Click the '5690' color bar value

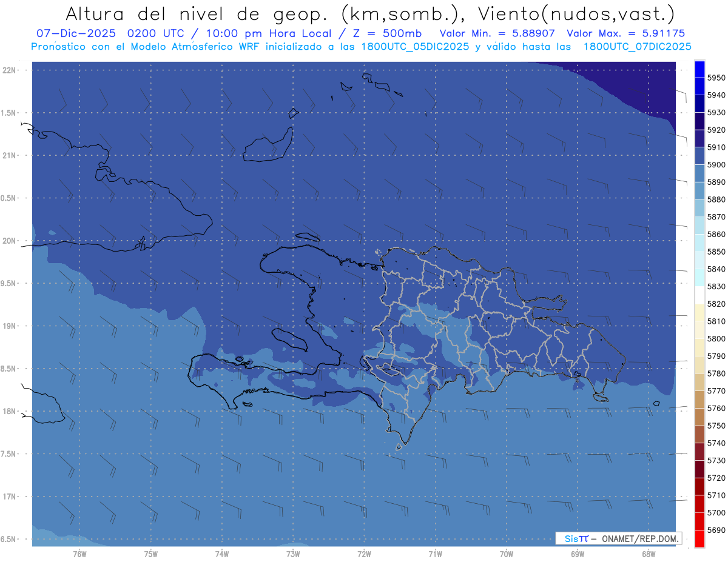[x=716, y=530]
